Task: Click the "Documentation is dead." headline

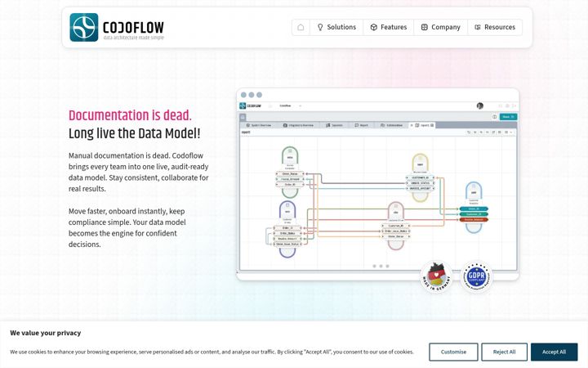Action: point(130,115)
